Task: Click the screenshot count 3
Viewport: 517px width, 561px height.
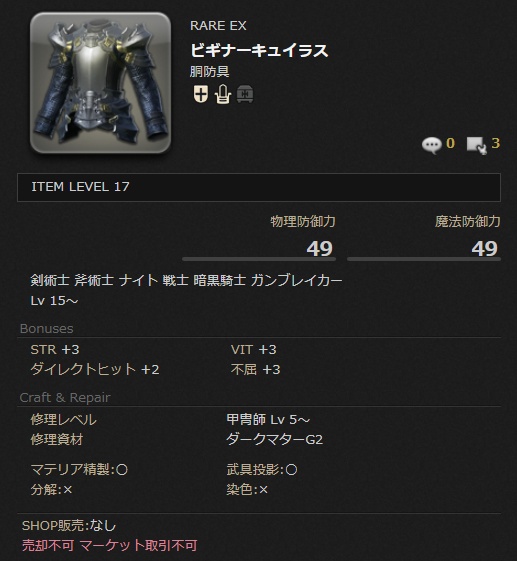Action: (496, 143)
